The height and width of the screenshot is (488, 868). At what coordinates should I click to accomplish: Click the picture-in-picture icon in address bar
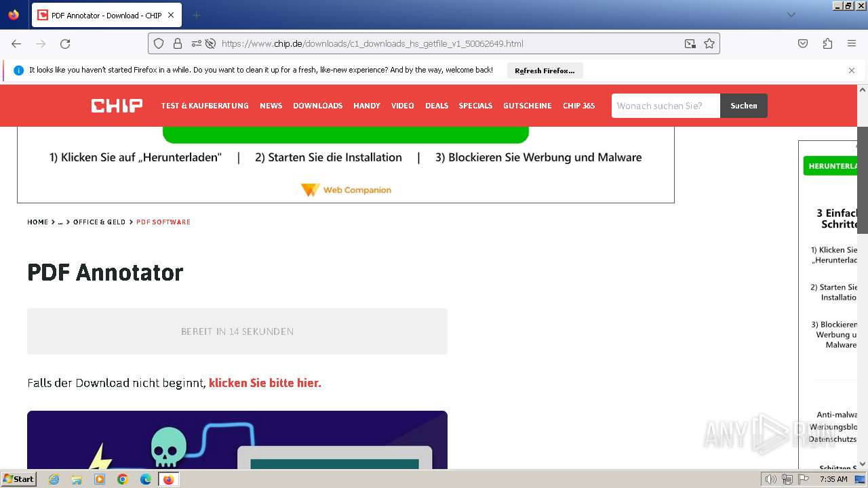pyautogui.click(x=690, y=43)
